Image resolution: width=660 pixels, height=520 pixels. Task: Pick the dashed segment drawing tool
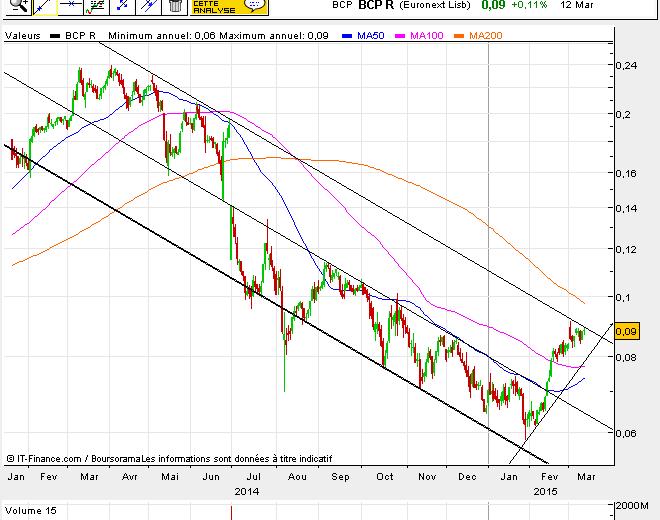click(122, 6)
